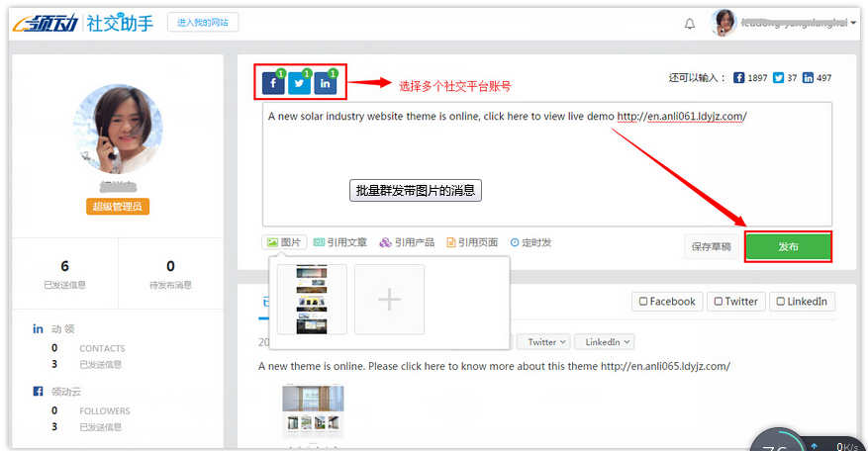Click 定时发 scheduled posting option
Image resolution: width=868 pixels, height=451 pixels.
530,242
